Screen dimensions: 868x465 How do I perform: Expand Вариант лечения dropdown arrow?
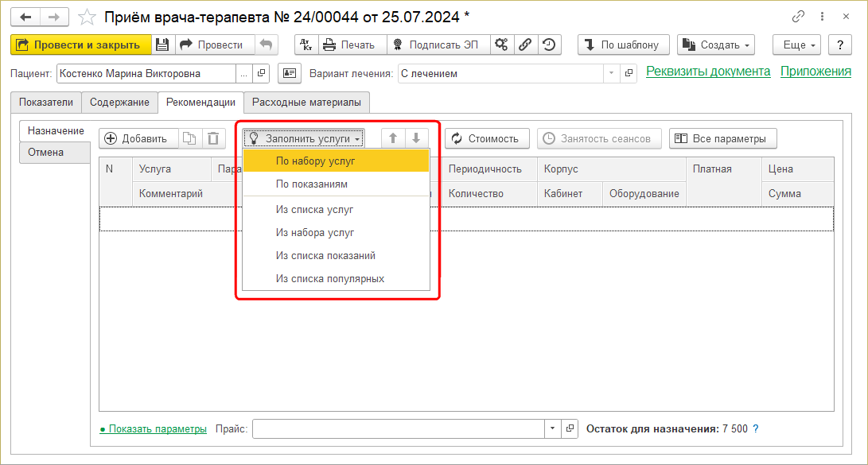pyautogui.click(x=611, y=73)
